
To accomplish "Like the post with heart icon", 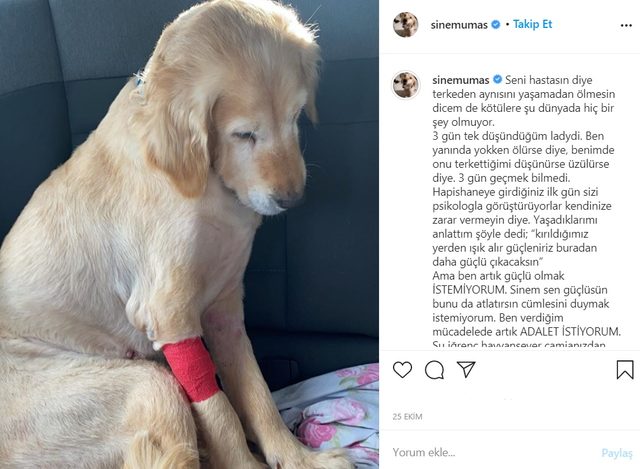I will click(x=402, y=369).
